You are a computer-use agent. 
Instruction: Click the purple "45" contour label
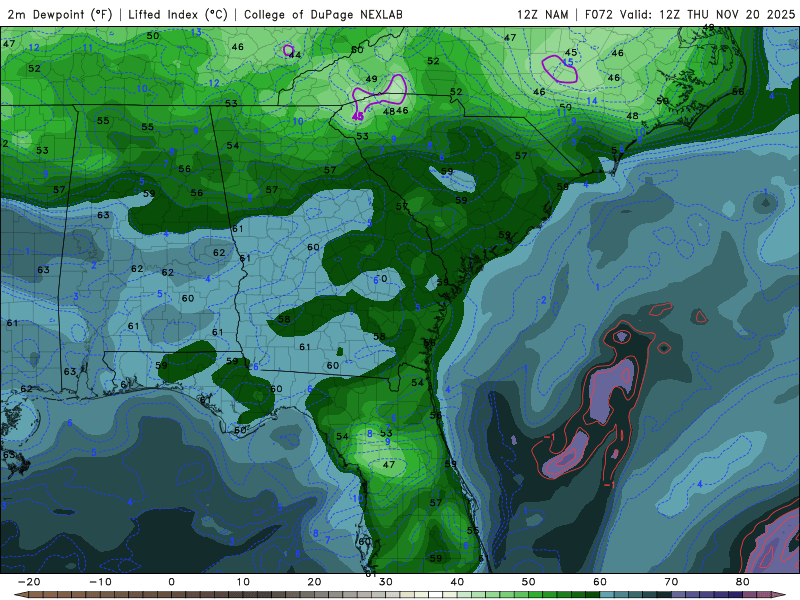pos(358,117)
